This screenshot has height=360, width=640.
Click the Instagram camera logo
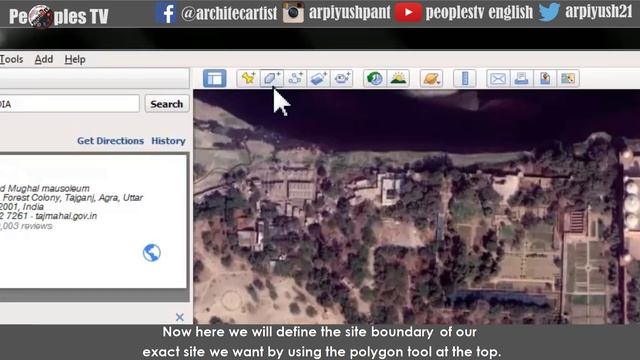[293, 12]
